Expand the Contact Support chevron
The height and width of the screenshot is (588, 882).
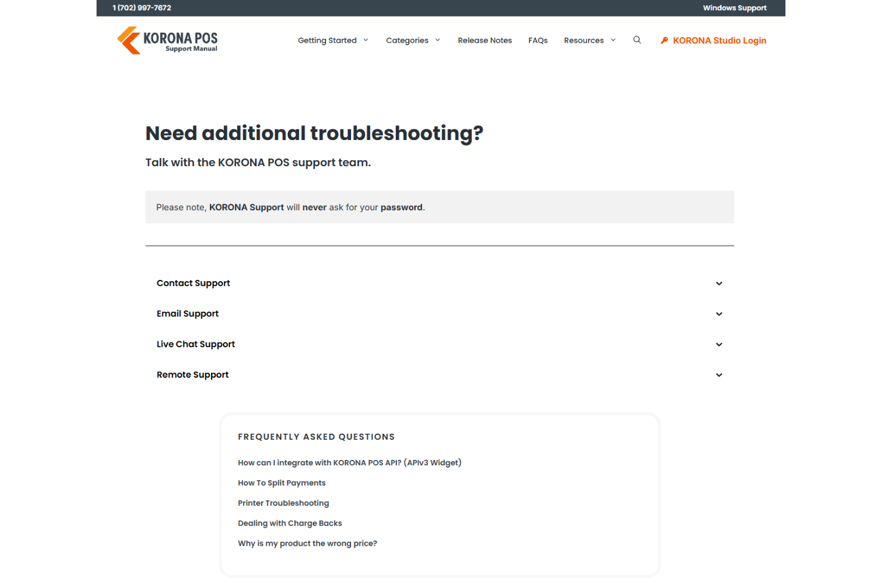719,284
